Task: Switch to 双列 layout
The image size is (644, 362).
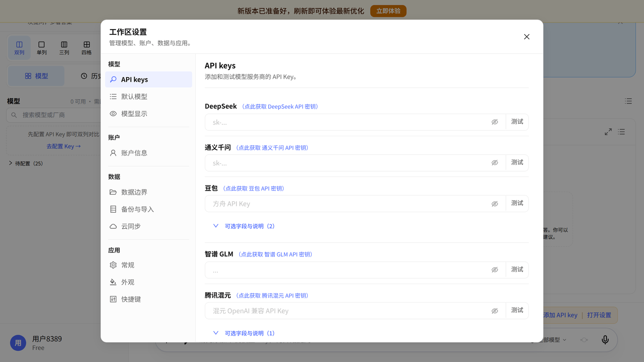Action: tap(19, 48)
